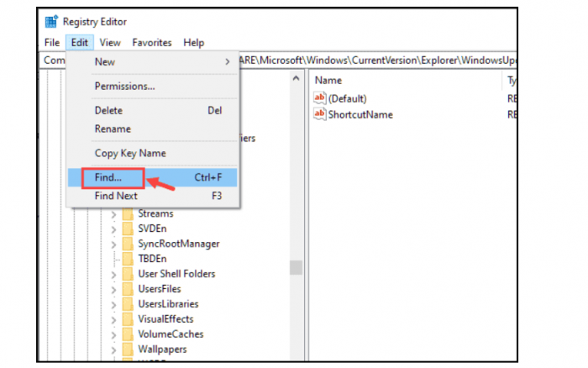Open the View menu
This screenshot has width=588, height=368.
coord(110,43)
